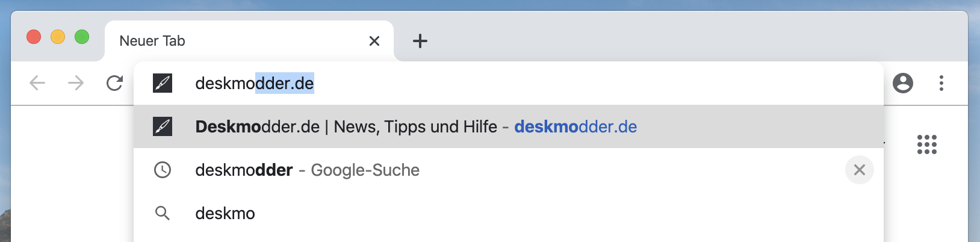Click the magnifier search icon beside deskmo

coord(163,213)
